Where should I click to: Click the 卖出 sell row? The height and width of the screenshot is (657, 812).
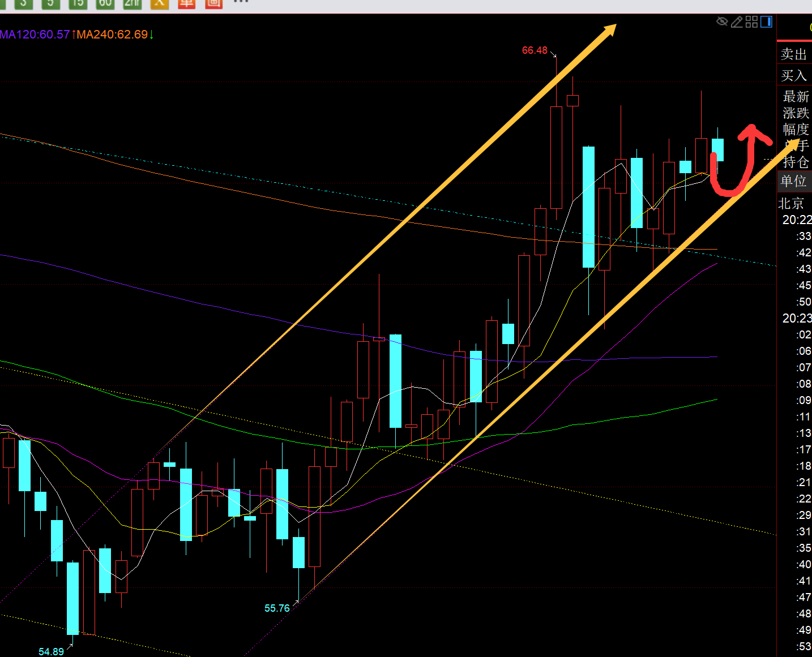[793, 54]
